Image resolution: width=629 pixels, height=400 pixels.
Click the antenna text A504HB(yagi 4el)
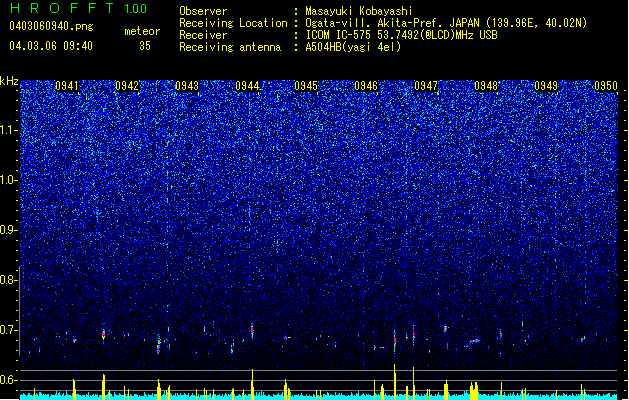click(353, 47)
